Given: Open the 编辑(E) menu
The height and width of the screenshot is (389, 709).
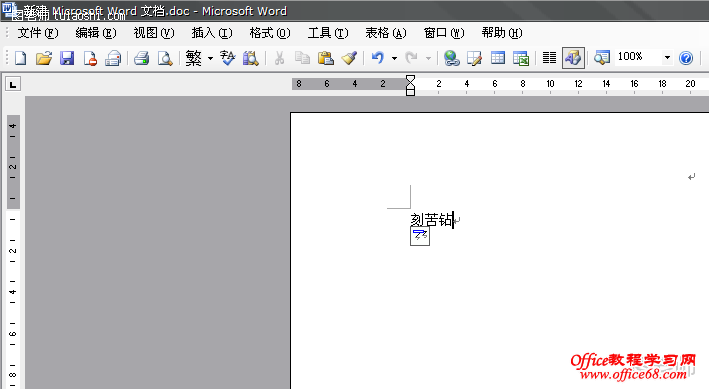Looking at the screenshot, I should coord(96,33).
